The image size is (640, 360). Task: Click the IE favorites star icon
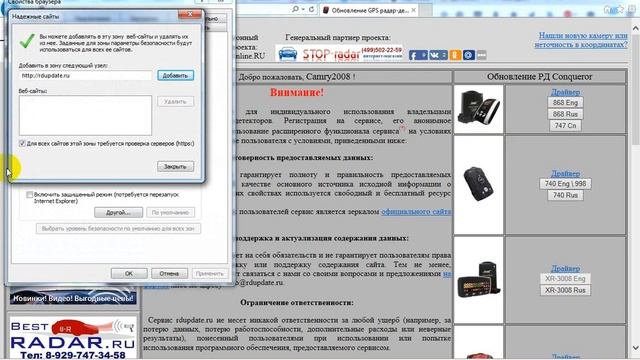(x=620, y=9)
